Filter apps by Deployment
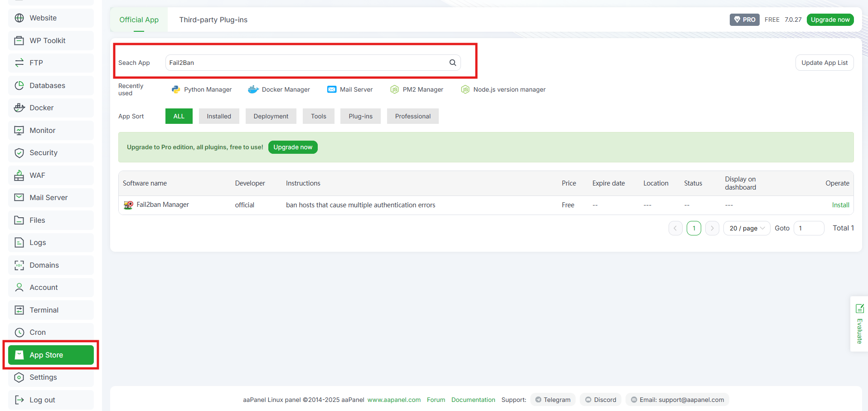Image resolution: width=868 pixels, height=411 pixels. click(271, 116)
